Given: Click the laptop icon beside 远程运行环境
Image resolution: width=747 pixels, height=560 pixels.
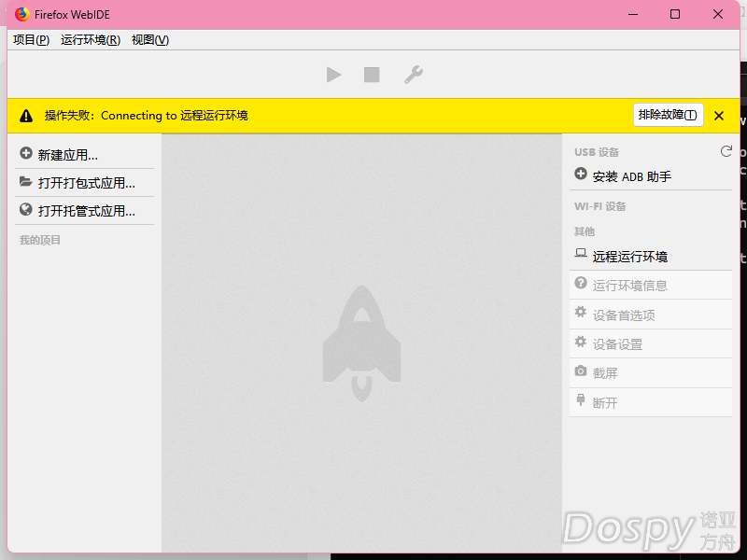Looking at the screenshot, I should (580, 253).
